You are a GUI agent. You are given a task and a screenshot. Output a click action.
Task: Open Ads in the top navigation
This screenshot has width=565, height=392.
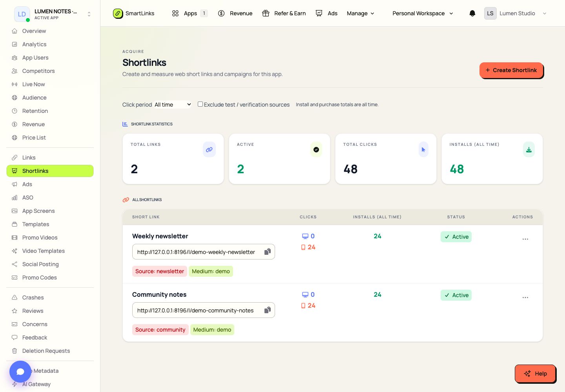(326, 13)
